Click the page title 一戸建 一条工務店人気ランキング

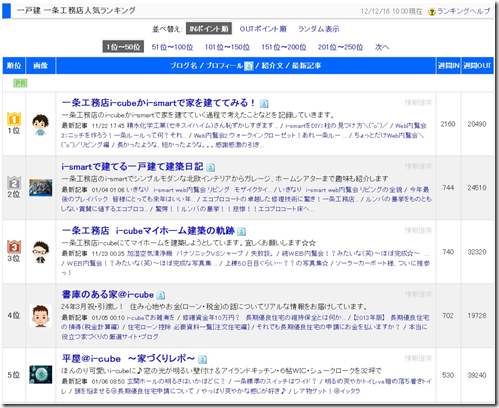pos(76,11)
